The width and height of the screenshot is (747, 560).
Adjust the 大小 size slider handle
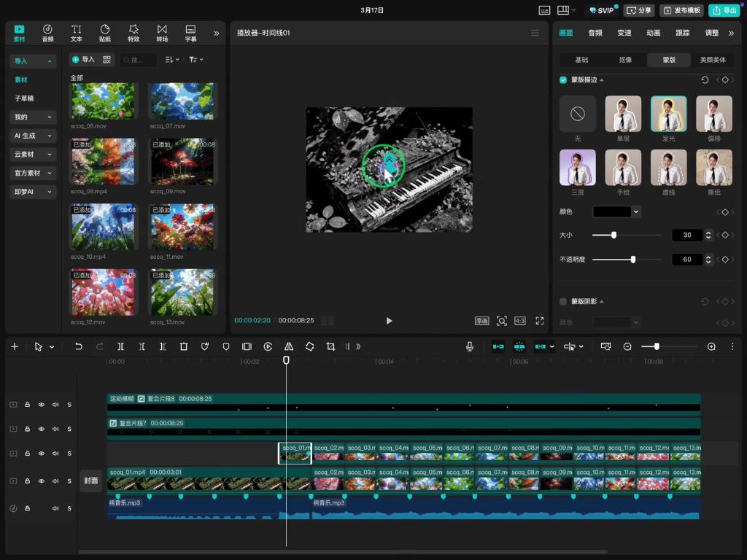coord(614,235)
